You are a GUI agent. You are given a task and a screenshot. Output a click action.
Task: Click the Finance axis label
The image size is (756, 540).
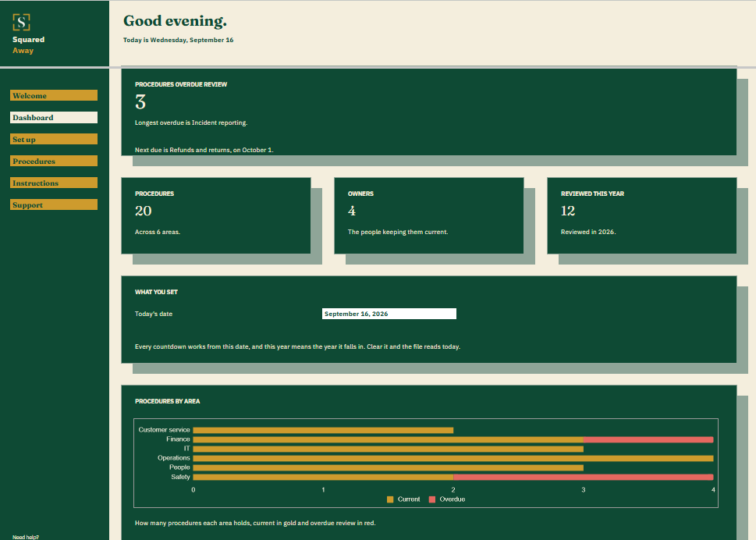(x=178, y=439)
